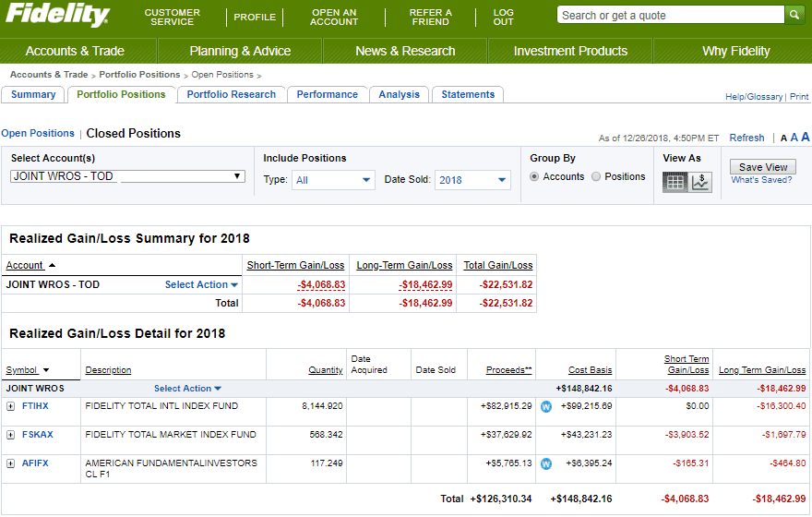Click the Log Out link
This screenshot has width=812, height=517.
click(504, 18)
